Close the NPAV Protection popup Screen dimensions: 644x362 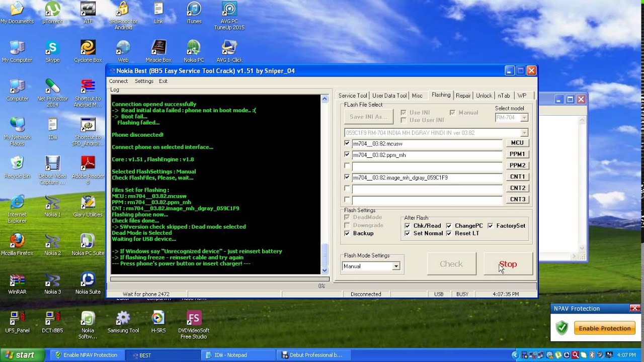click(634, 308)
